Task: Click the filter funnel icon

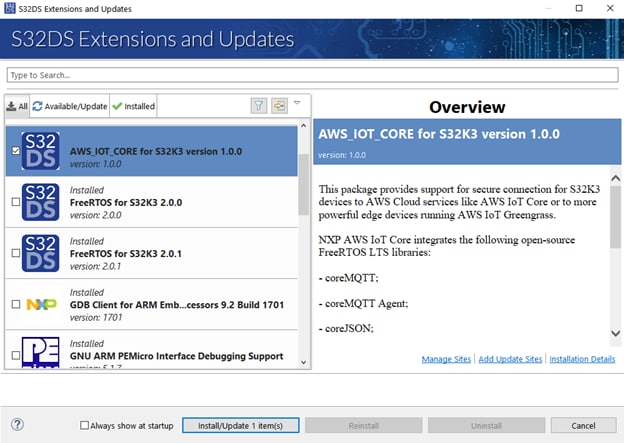Action: click(258, 105)
